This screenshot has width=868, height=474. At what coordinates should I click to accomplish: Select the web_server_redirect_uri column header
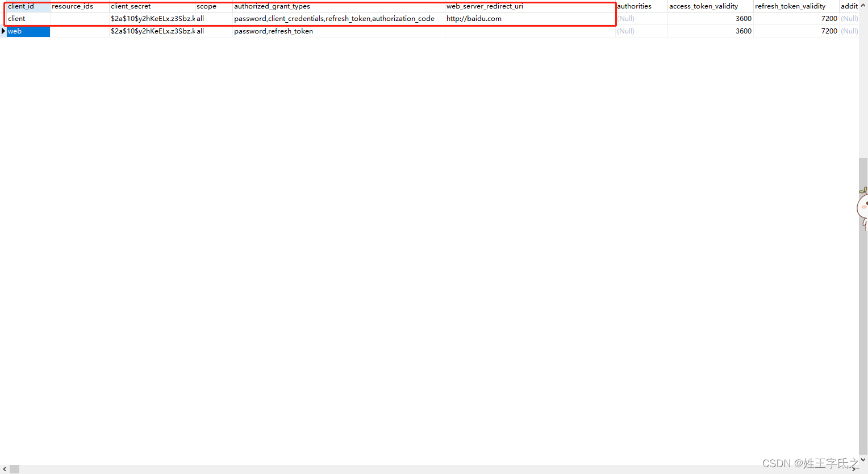(531, 6)
